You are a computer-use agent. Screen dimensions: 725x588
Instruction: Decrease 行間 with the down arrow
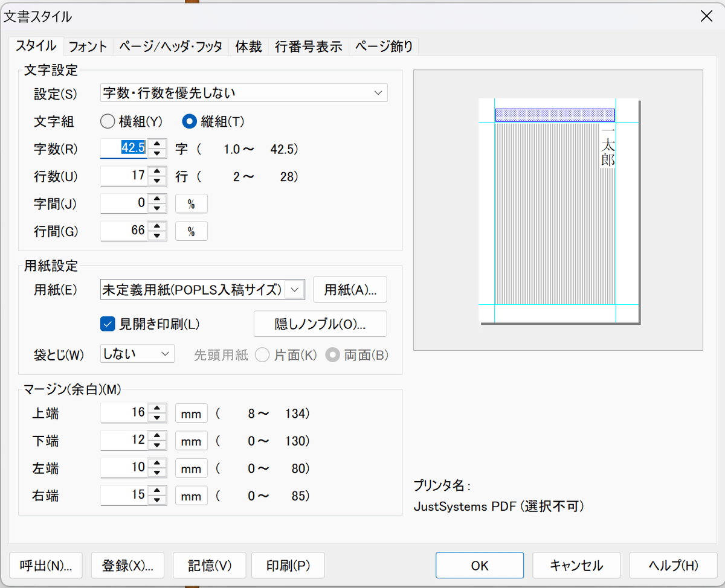coord(157,236)
